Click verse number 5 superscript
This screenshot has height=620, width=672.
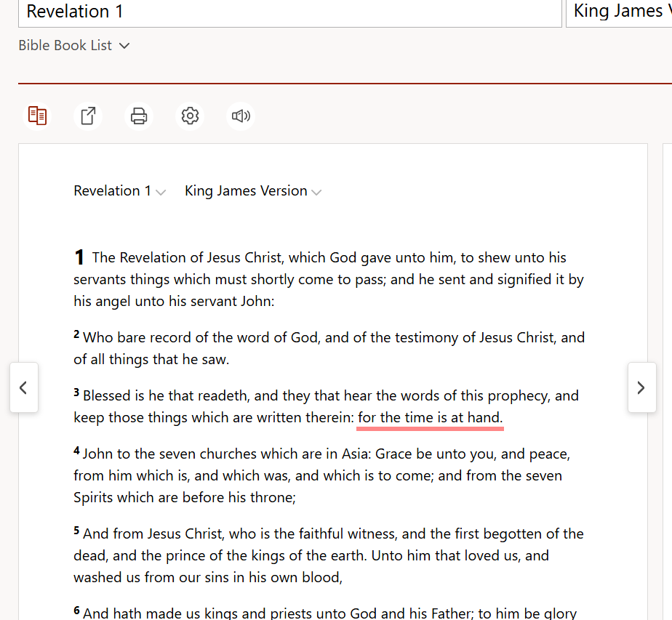[x=76, y=531]
